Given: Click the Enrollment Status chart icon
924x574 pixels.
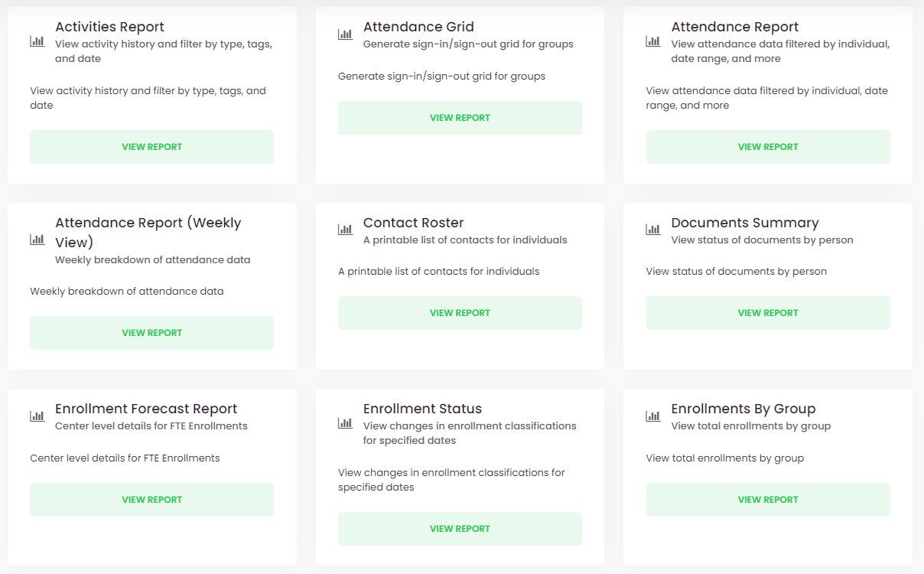Looking at the screenshot, I should pyautogui.click(x=345, y=423).
